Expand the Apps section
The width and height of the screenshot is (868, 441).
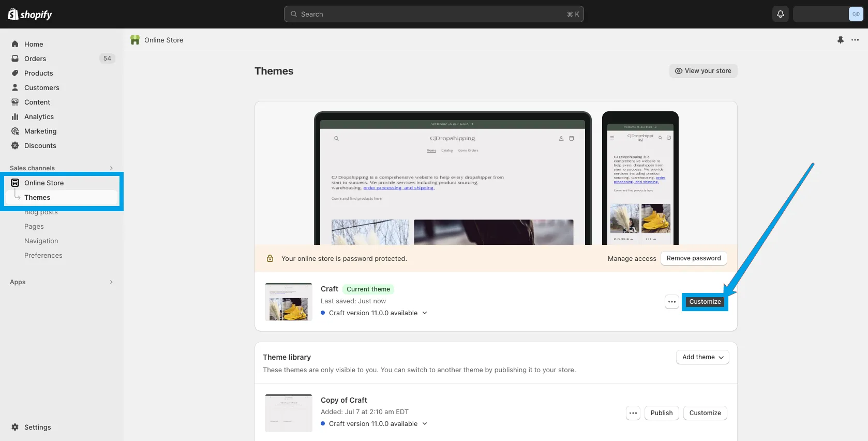111,282
